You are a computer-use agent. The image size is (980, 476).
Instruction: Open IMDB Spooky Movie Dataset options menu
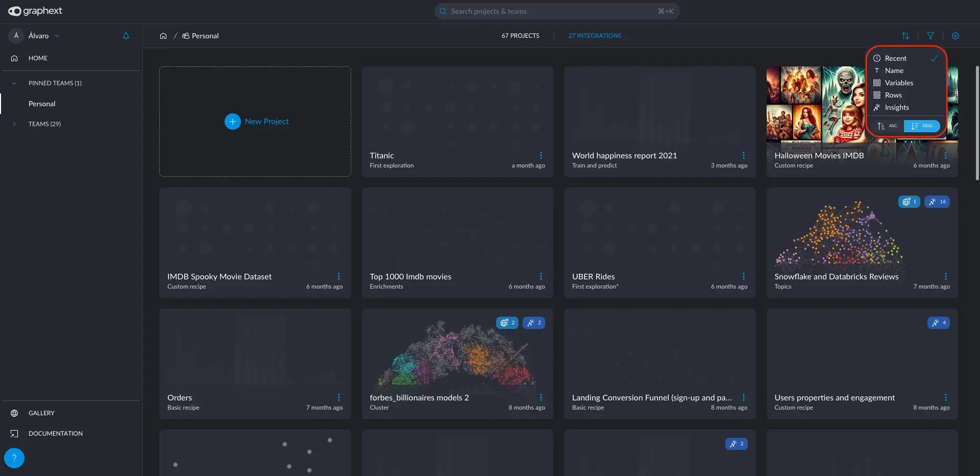click(339, 276)
